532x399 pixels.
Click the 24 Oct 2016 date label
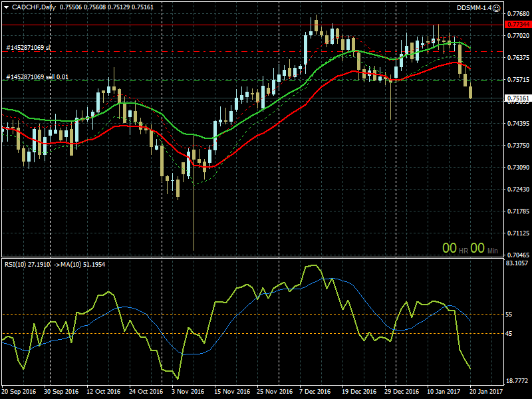coord(146,392)
